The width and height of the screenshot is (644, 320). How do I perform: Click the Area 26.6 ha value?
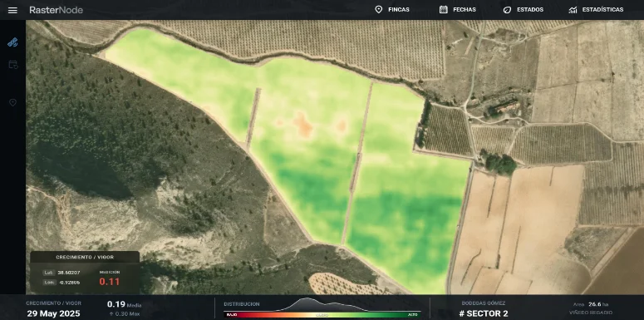tap(591, 304)
